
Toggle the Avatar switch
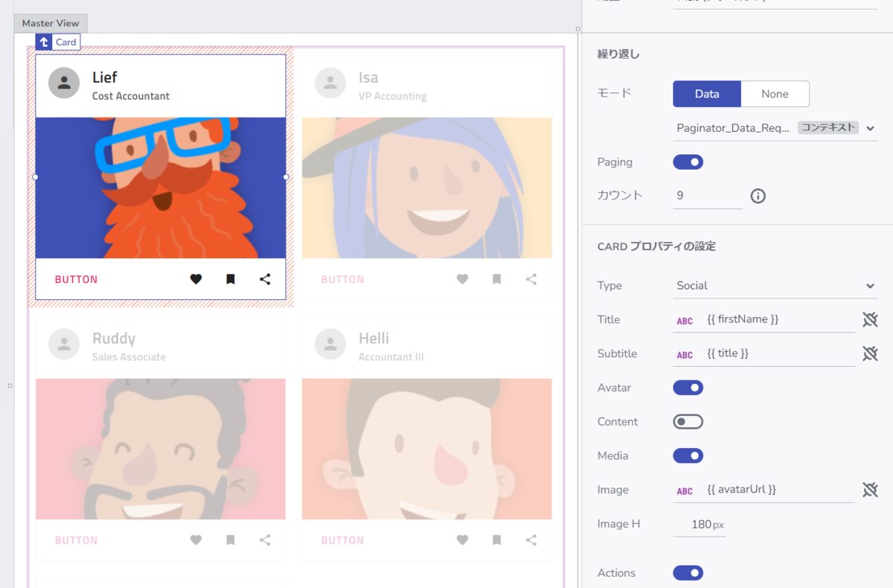coord(688,387)
